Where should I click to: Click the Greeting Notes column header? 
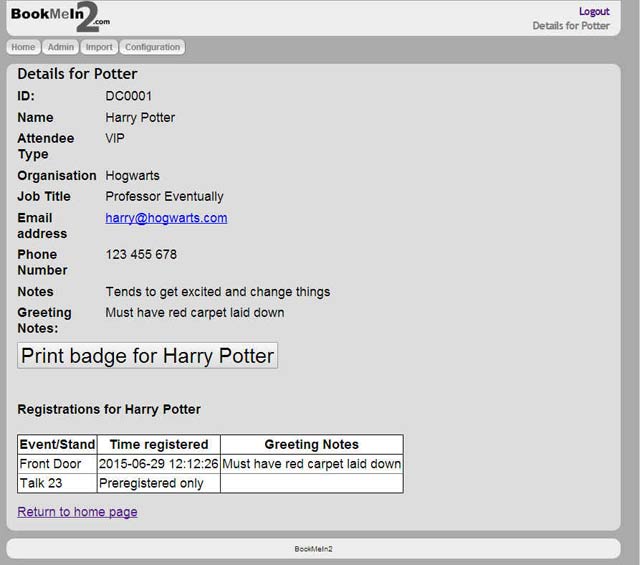tap(312, 444)
